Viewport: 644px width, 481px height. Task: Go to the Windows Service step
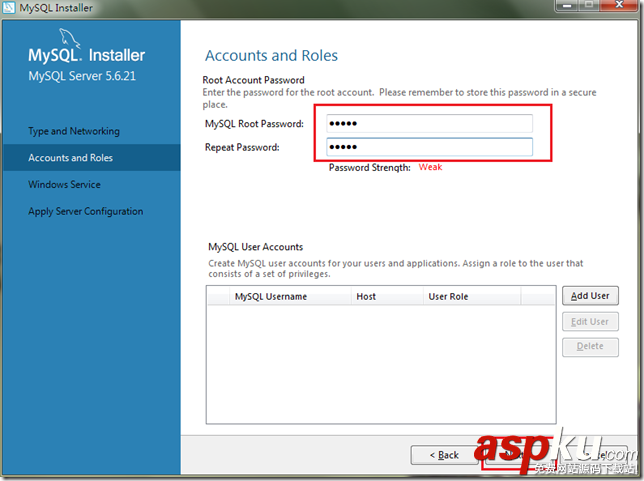pos(64,184)
